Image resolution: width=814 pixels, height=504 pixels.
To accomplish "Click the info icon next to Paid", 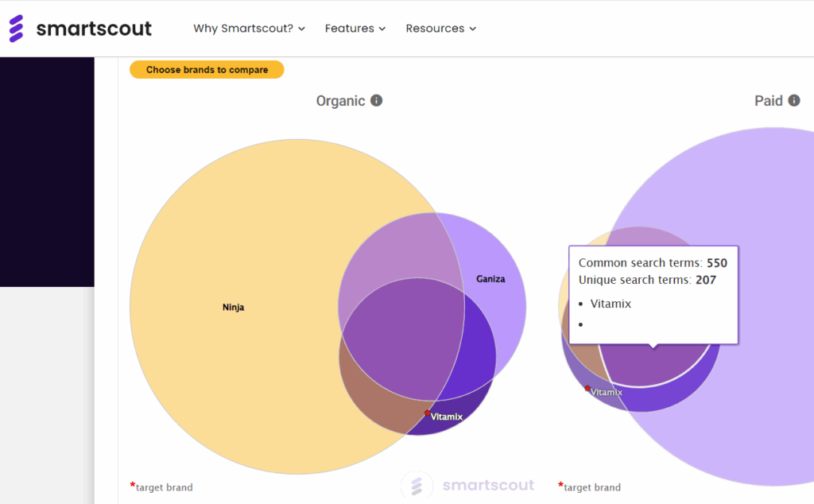I will point(794,100).
